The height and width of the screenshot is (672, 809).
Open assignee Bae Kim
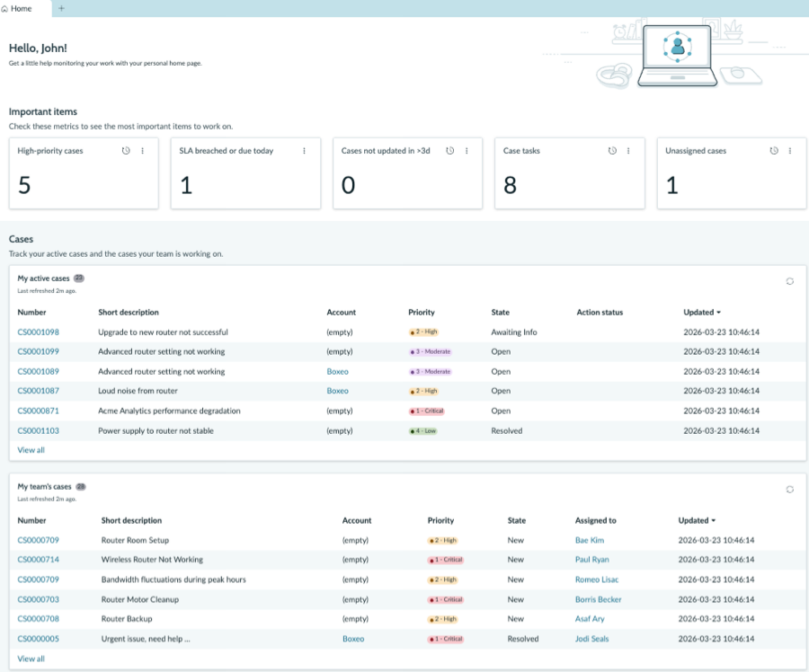[x=589, y=540]
